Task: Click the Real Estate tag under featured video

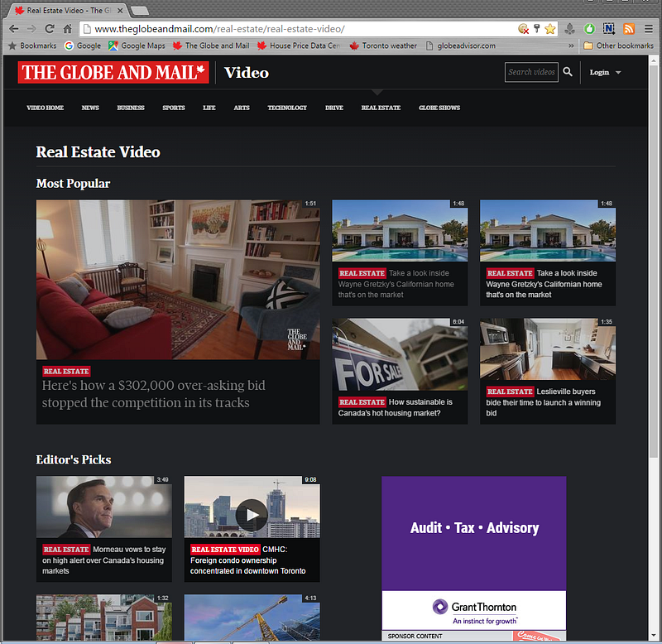Action: [x=66, y=371]
